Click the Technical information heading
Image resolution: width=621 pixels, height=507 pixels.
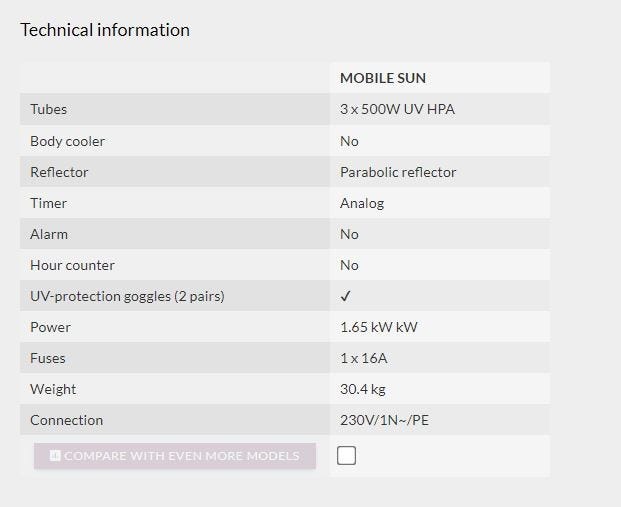click(105, 30)
